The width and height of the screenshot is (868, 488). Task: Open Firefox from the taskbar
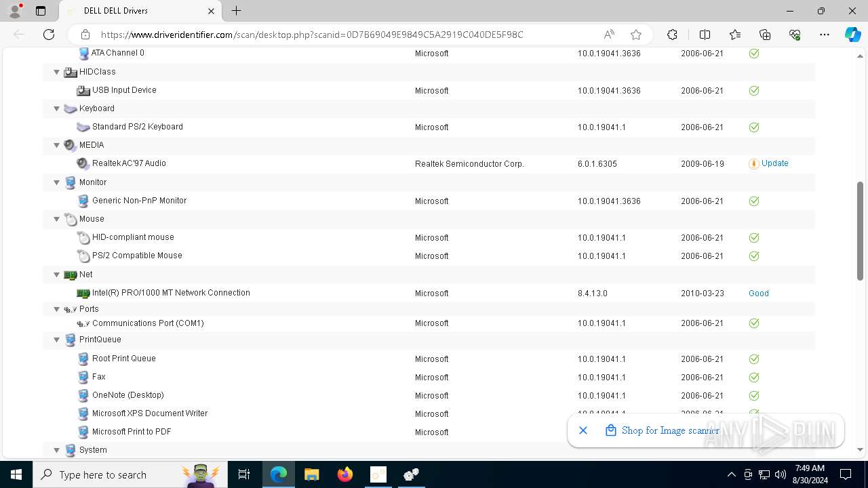[x=345, y=474]
